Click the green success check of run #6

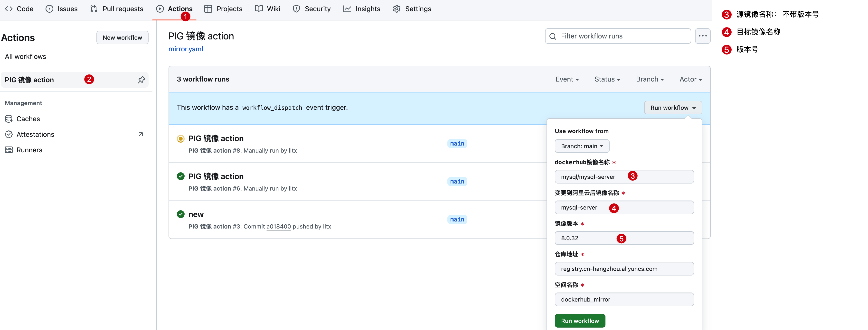[x=181, y=176]
